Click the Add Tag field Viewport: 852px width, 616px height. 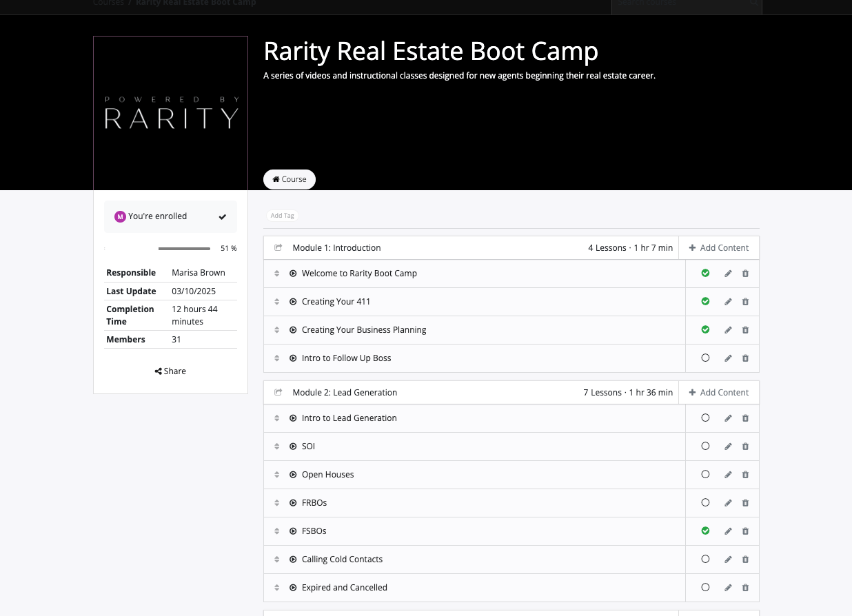click(x=282, y=216)
